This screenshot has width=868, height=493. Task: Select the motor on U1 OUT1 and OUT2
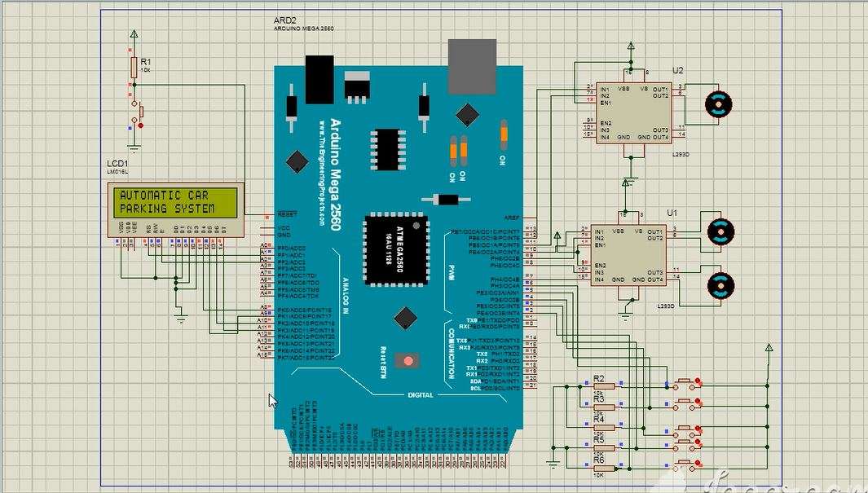[x=720, y=231]
